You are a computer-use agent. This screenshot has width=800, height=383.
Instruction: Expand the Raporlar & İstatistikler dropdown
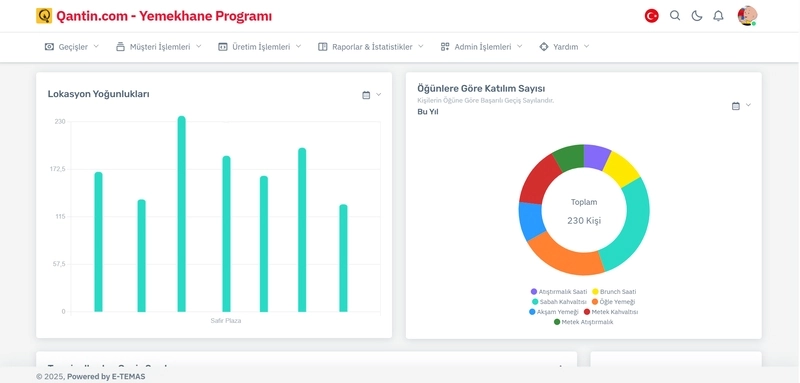370,47
